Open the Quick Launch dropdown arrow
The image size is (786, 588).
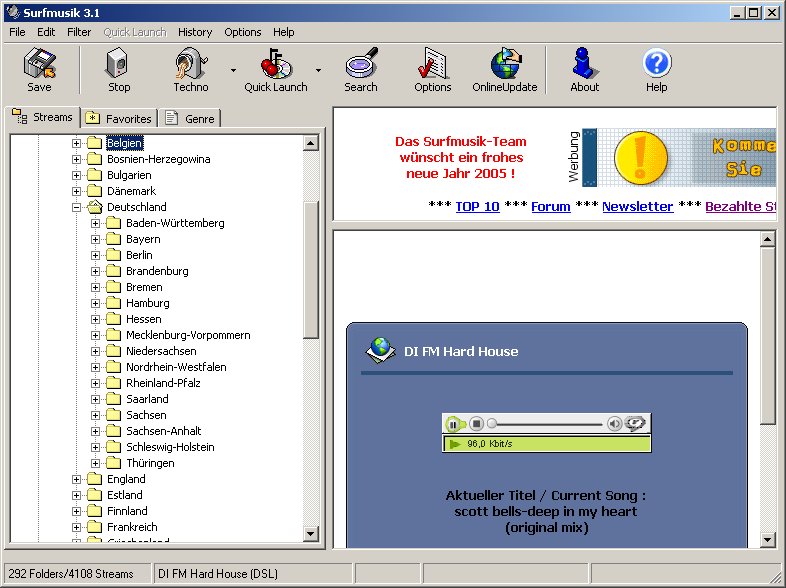[318, 70]
